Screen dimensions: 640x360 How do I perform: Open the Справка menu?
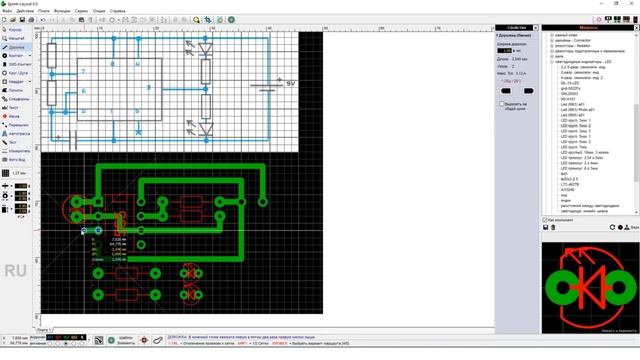click(118, 11)
